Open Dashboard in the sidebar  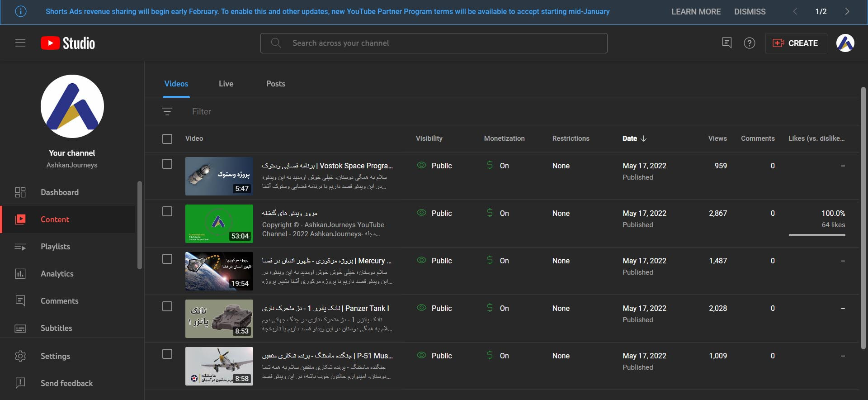60,192
